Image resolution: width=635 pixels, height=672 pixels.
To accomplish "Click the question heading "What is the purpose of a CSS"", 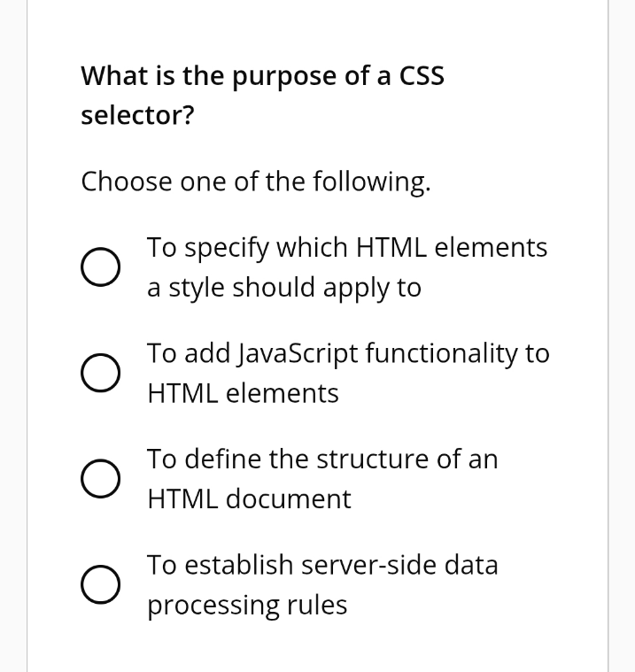I will [262, 76].
